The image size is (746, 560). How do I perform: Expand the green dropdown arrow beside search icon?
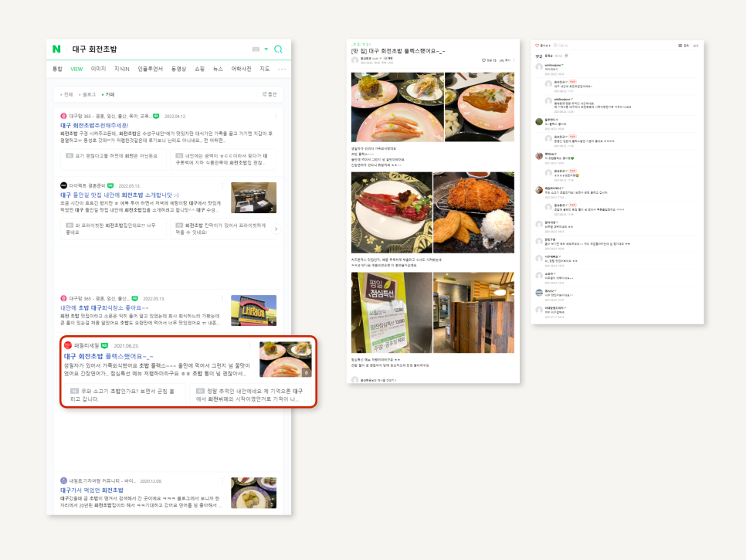[266, 49]
